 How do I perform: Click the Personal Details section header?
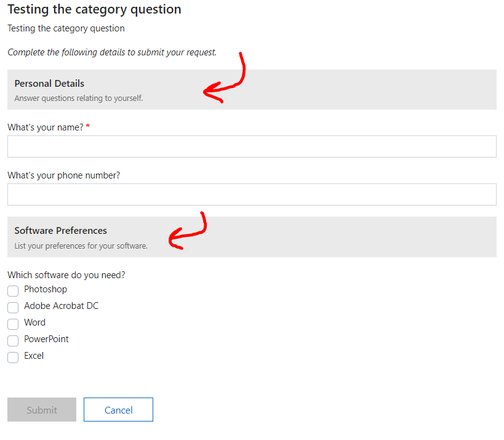pos(49,84)
